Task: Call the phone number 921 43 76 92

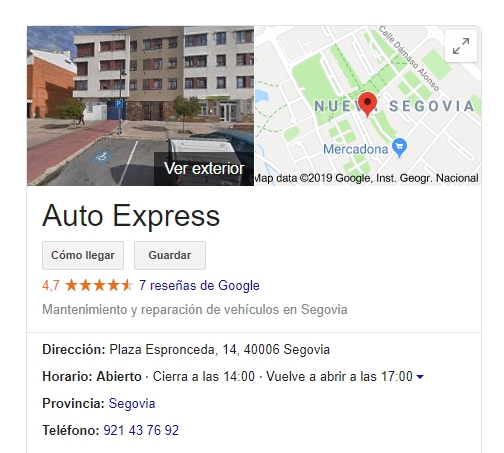Action: 141,430
